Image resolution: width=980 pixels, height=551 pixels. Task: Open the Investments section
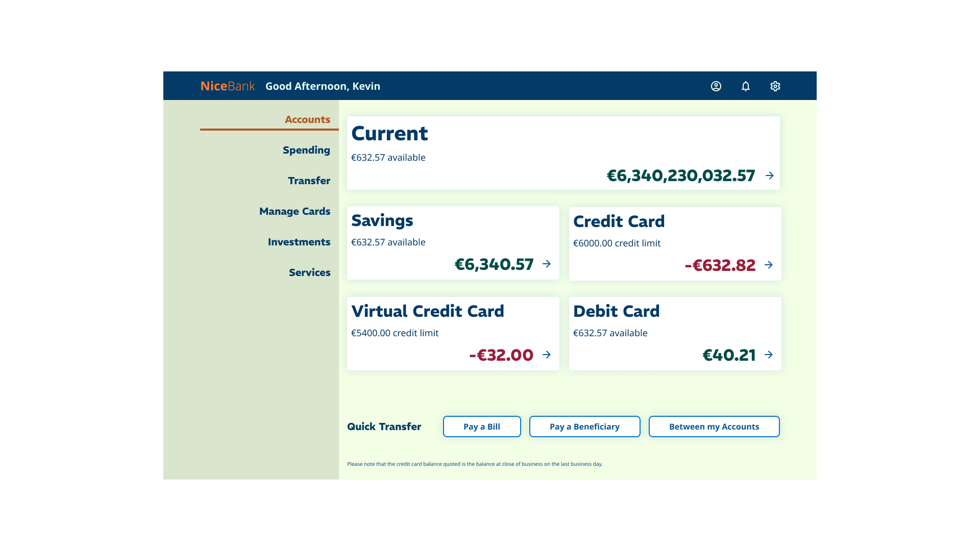299,242
